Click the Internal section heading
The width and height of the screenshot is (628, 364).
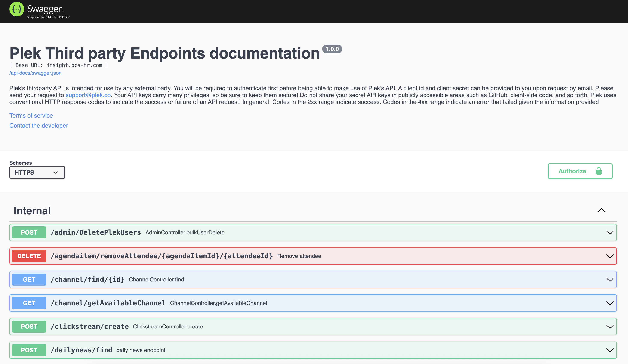(32, 211)
